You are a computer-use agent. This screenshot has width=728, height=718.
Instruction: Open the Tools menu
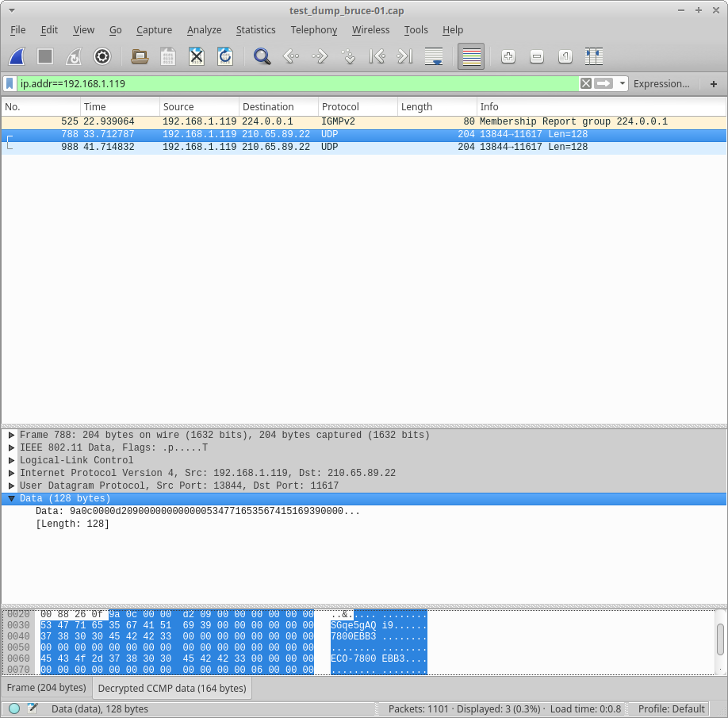416,29
